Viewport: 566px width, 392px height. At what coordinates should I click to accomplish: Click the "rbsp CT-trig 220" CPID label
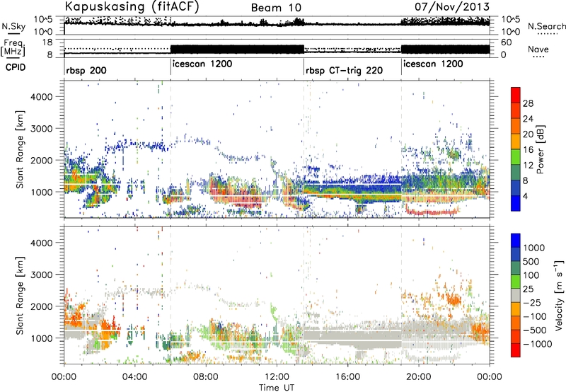(x=344, y=70)
